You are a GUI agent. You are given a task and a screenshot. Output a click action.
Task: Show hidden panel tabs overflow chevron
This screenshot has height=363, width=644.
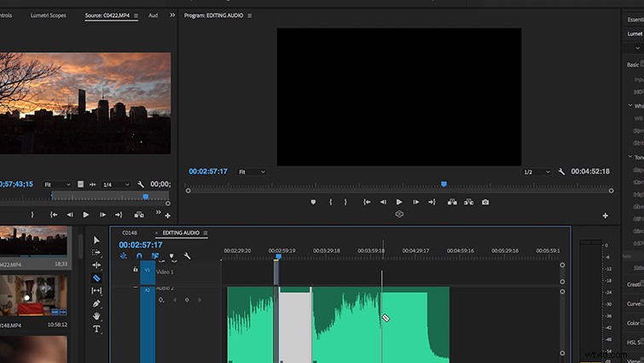[x=172, y=15]
